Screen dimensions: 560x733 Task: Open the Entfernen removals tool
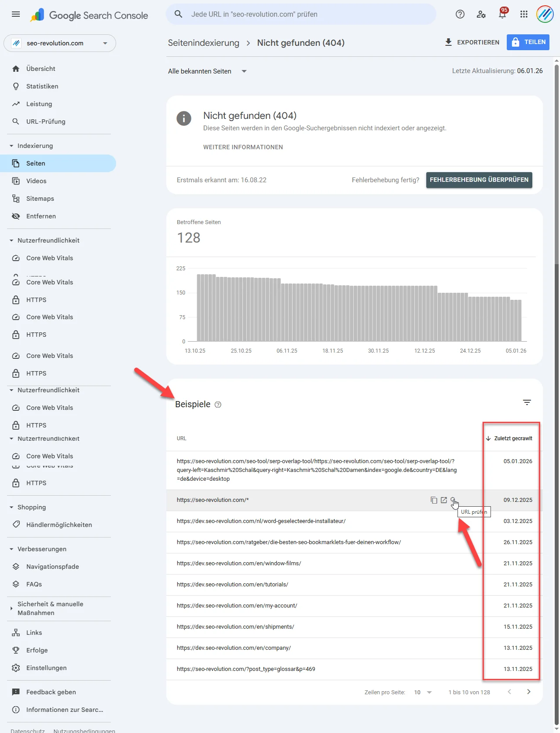click(x=41, y=216)
